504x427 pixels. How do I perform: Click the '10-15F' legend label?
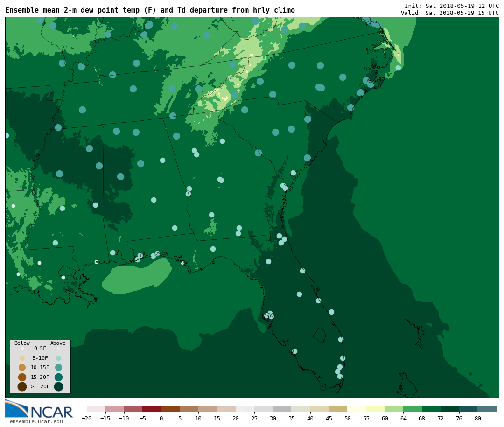(x=40, y=367)
